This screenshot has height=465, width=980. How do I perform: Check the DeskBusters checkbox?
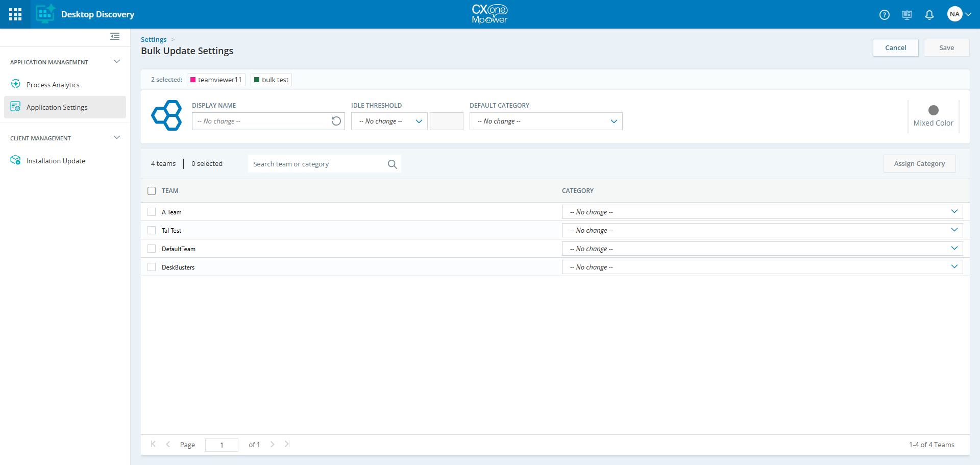coord(152,267)
